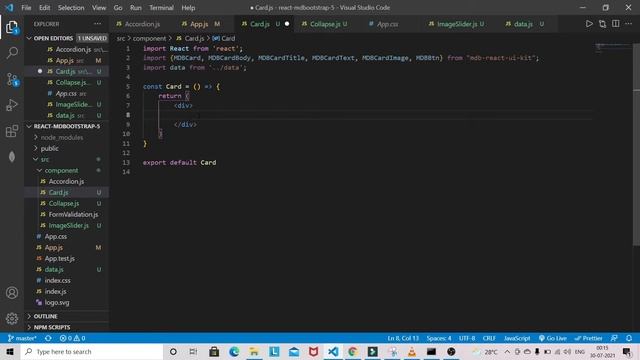Screen dimensions: 640x360
Task: Open the Help menu
Action: [188, 8]
